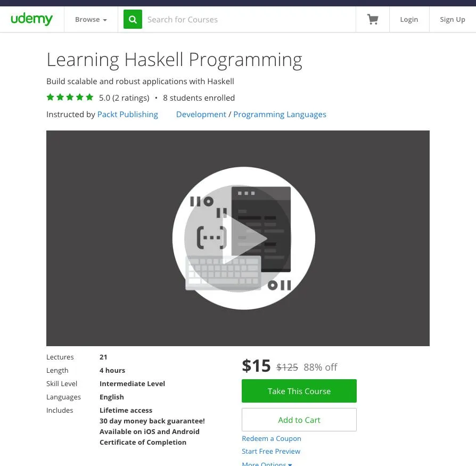This screenshot has height=466, width=476.
Task: Open the Browse dropdown menu
Action: 91,20
